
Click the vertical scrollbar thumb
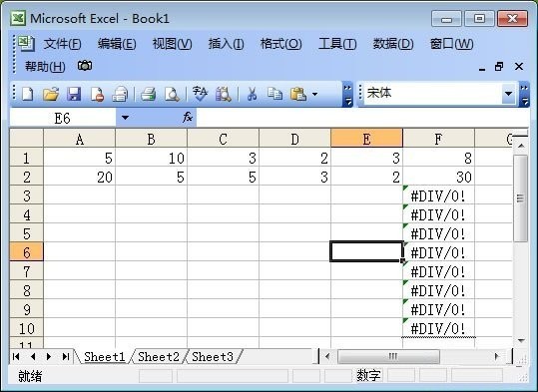point(521,198)
